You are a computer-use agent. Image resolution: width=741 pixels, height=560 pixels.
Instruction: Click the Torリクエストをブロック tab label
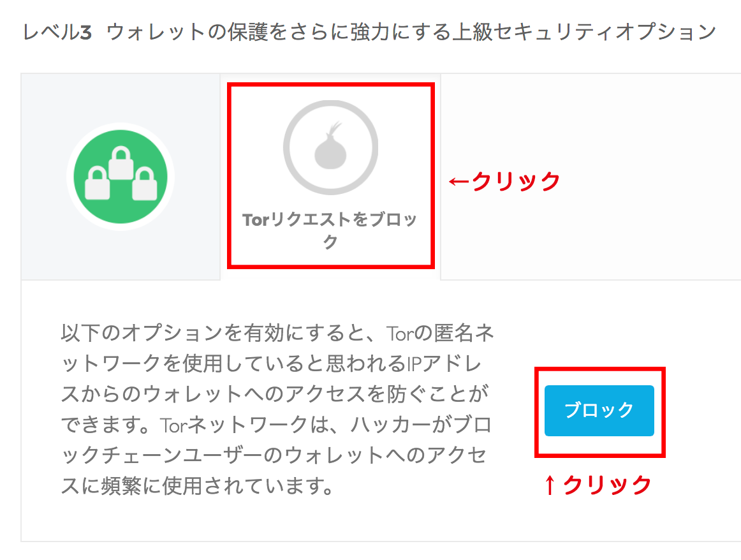tap(330, 230)
